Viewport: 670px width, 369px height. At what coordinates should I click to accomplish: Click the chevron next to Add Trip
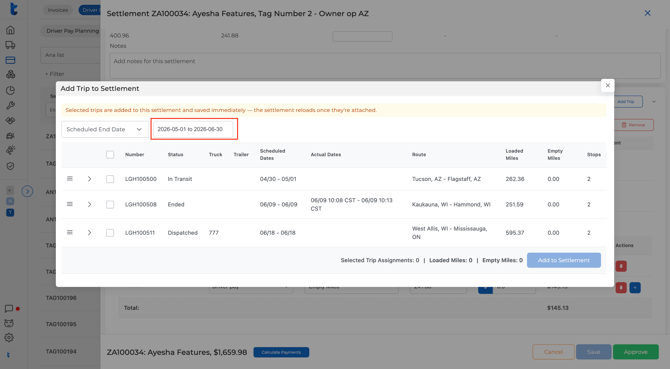click(653, 102)
